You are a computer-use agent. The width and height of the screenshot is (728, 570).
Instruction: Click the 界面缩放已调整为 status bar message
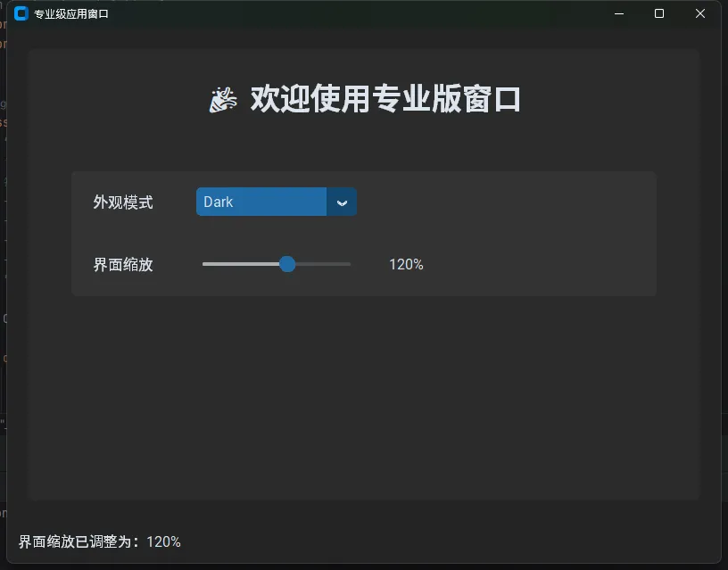(100, 541)
